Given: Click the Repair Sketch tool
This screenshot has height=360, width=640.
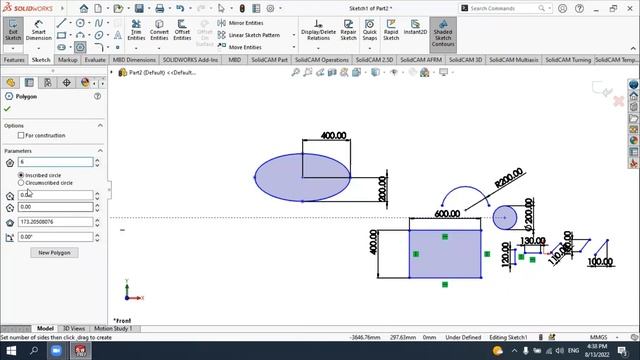Looking at the screenshot, I should click(348, 30).
